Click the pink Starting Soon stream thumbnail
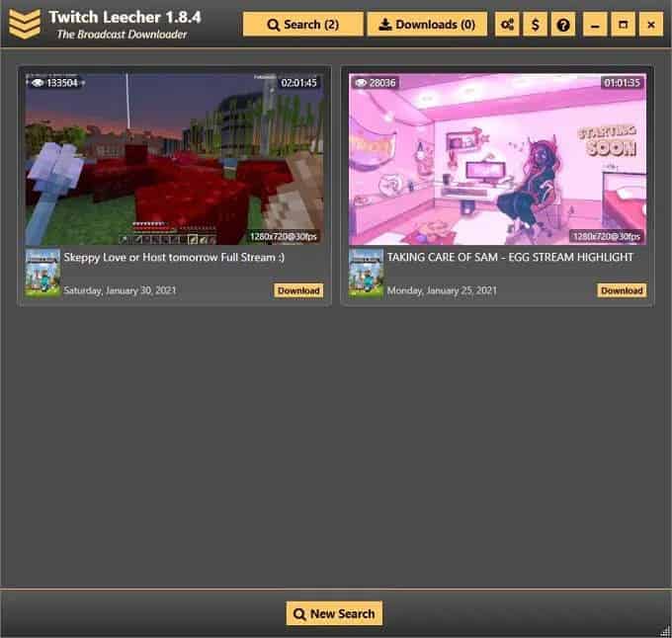The width and height of the screenshot is (672, 638). coord(497,159)
